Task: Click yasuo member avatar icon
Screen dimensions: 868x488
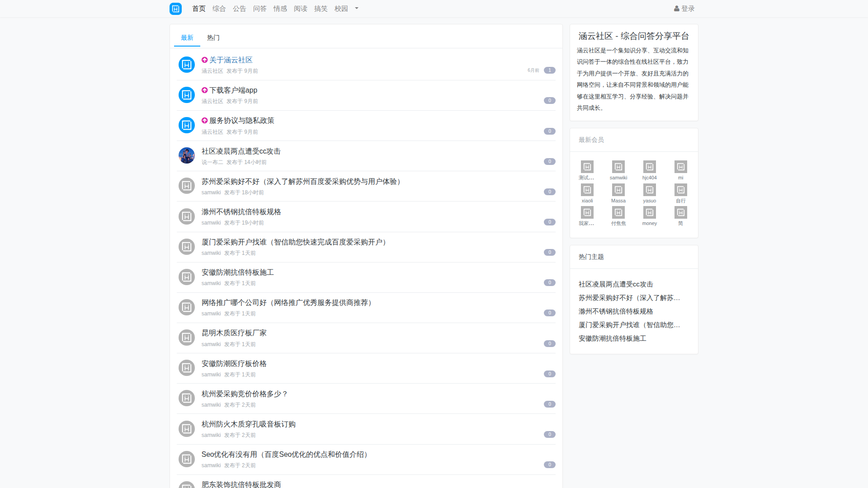Action: coord(649,190)
